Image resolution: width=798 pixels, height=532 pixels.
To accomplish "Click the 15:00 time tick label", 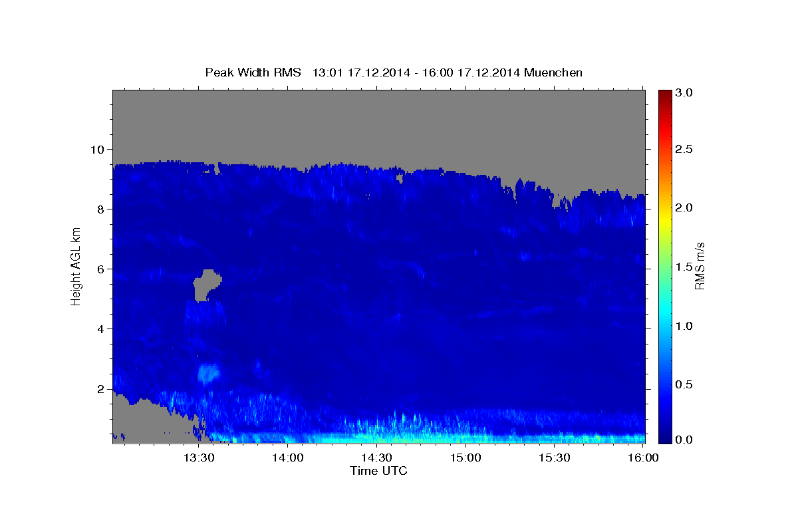I will pos(465,458).
